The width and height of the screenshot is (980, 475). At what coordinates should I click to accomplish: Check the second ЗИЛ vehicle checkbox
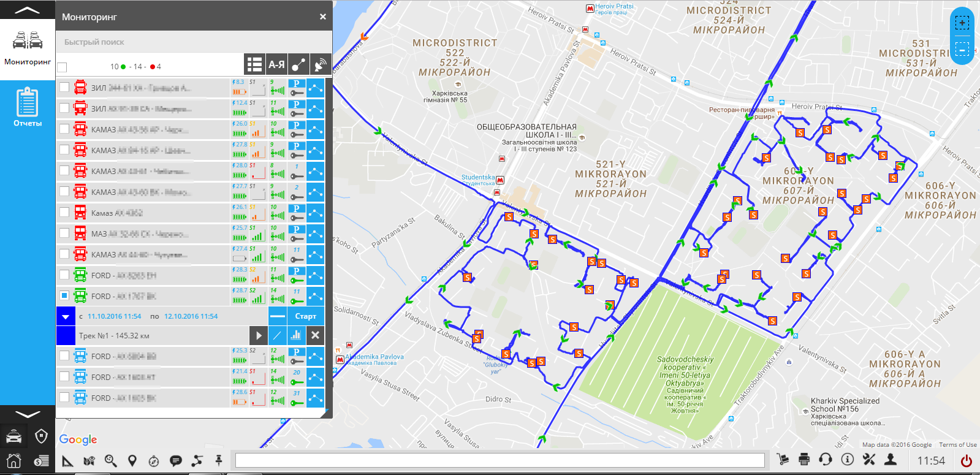pyautogui.click(x=64, y=108)
